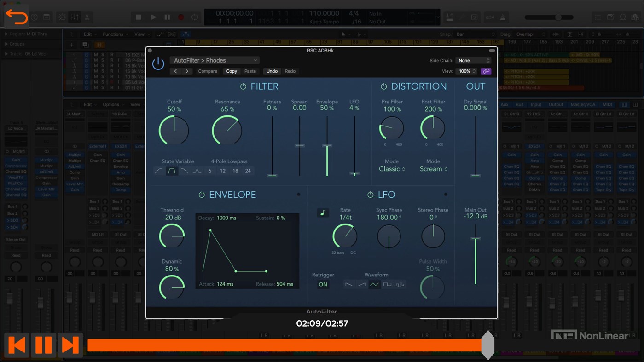Toggle the Distortion section power switch
Screen dimensions: 644x362
[x=383, y=86]
